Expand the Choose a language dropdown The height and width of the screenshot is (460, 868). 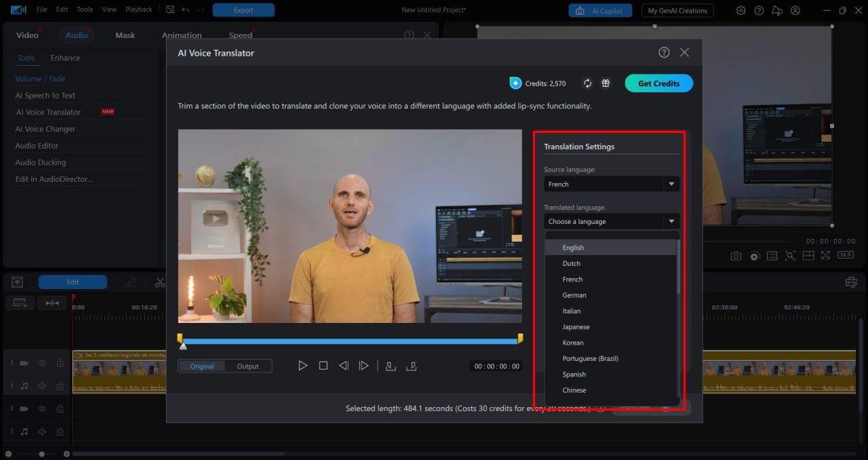pyautogui.click(x=610, y=221)
